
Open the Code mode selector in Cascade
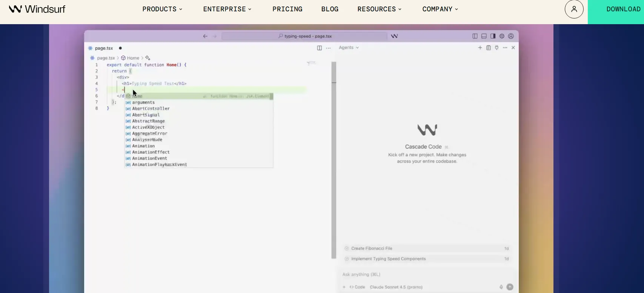357,287
